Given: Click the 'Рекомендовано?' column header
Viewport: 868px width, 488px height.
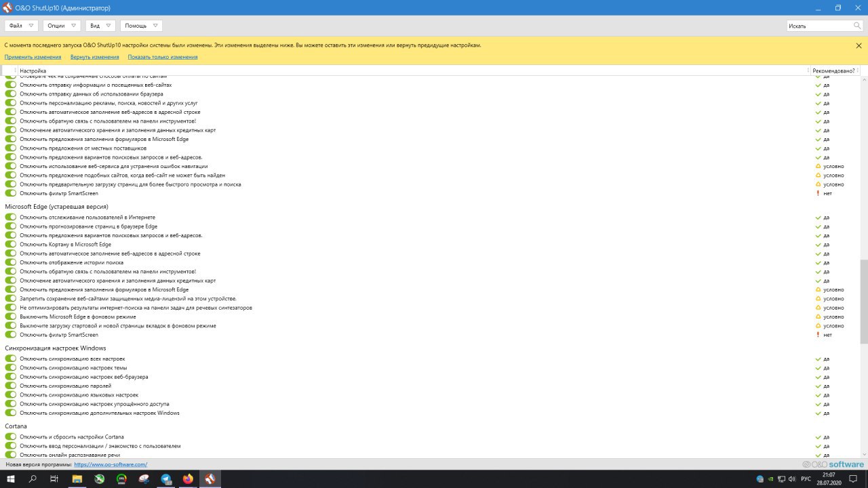Looking at the screenshot, I should pyautogui.click(x=835, y=70).
